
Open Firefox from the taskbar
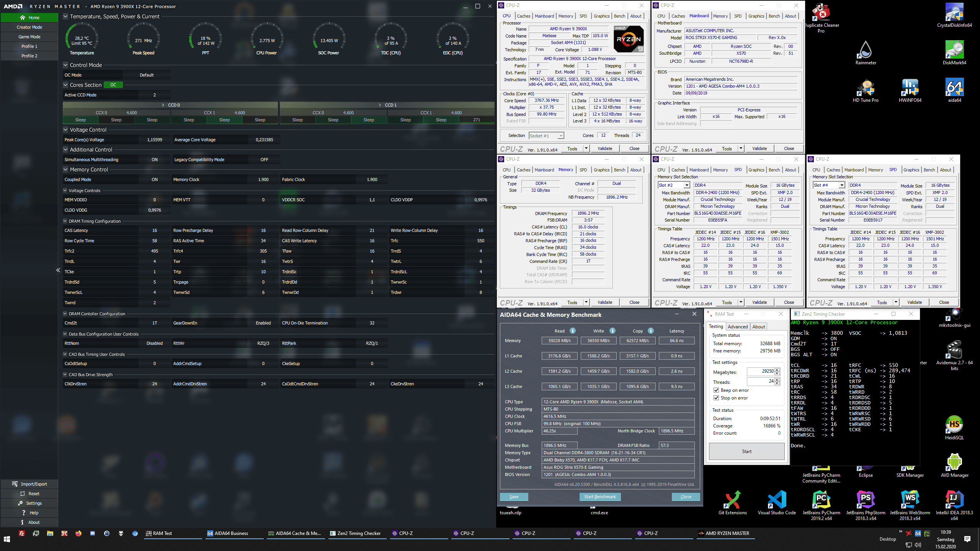78,533
